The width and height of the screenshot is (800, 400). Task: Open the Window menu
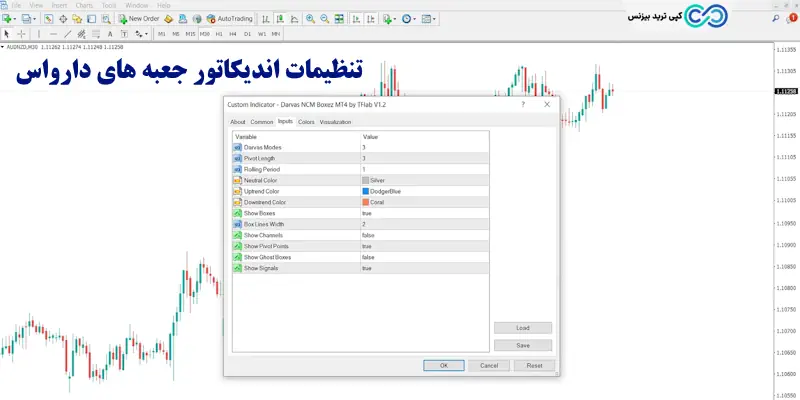pyautogui.click(x=137, y=6)
